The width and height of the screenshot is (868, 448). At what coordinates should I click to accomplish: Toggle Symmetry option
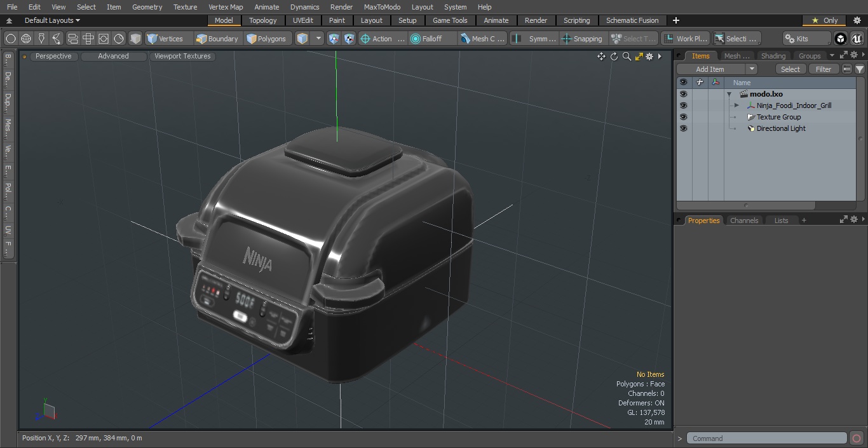(x=534, y=39)
